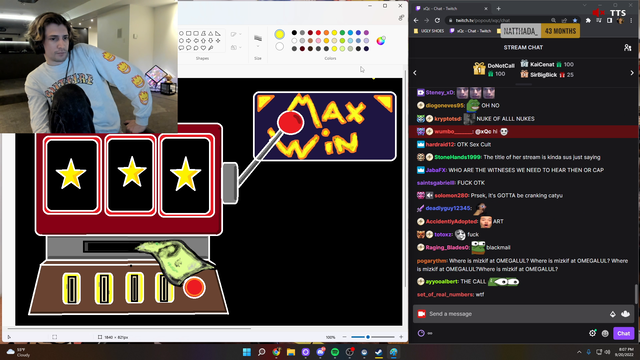The image size is (640, 360).
Task: Select the rounded rectangle shape in Paint
Action: 196,33
